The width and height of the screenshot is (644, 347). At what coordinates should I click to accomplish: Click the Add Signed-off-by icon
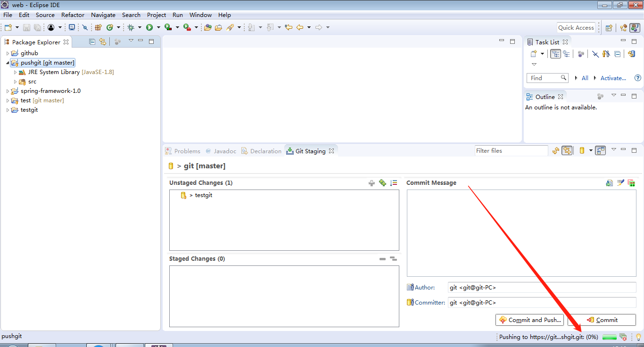coord(620,183)
